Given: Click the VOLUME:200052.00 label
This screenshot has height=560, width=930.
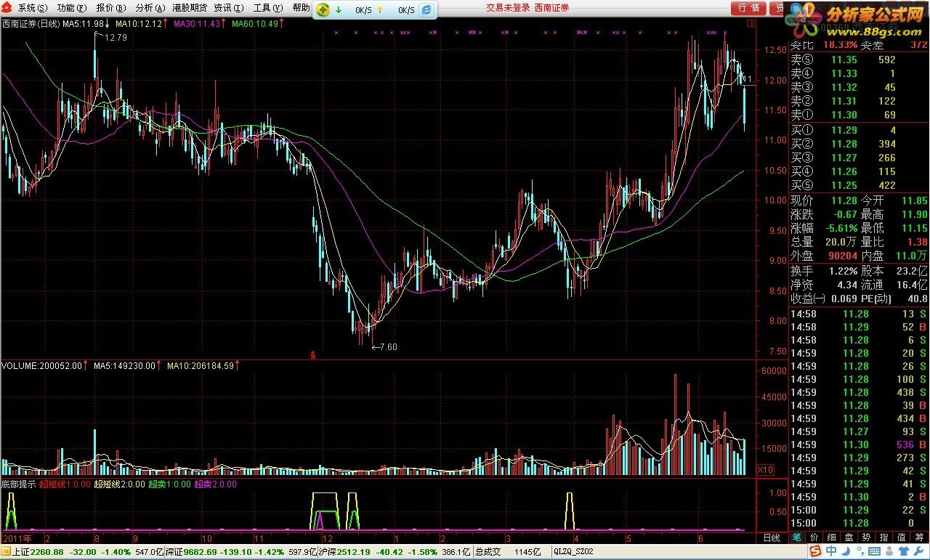Looking at the screenshot, I should pos(41,366).
